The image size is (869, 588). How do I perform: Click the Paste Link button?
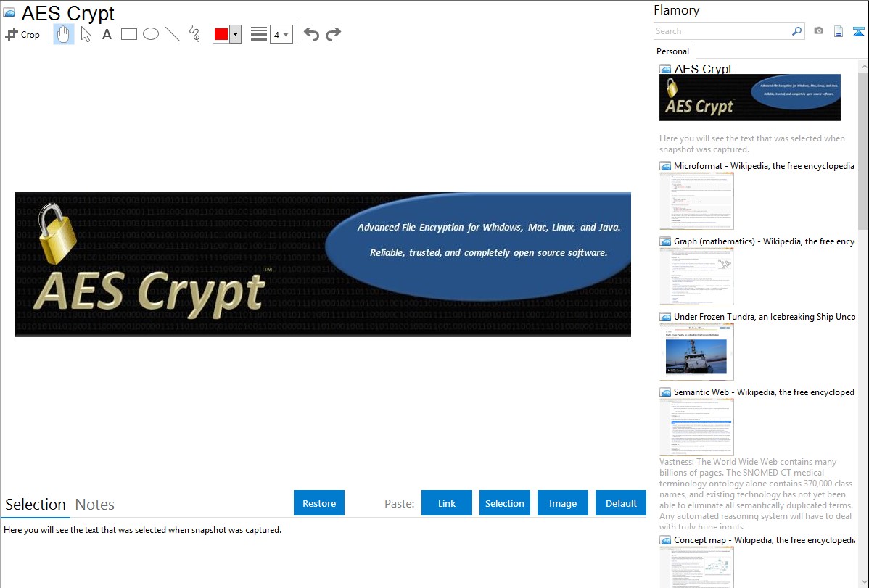click(447, 503)
